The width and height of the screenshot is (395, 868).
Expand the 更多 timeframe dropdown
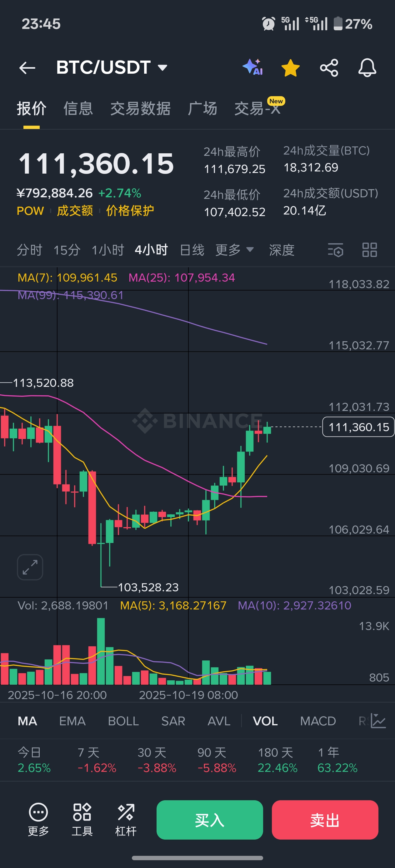(234, 250)
